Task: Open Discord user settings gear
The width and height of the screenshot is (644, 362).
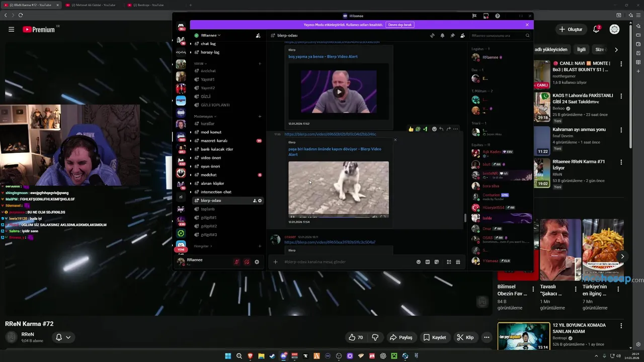Action: [x=257, y=262]
